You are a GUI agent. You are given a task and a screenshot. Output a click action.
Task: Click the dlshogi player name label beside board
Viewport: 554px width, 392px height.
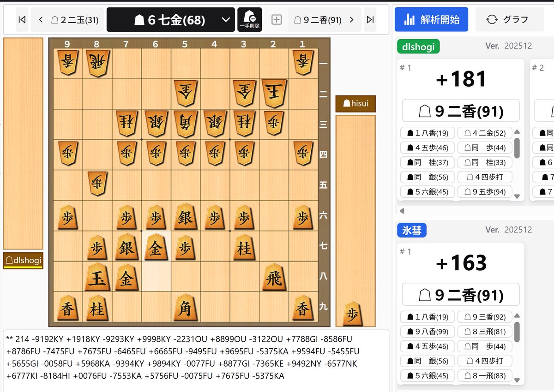(x=23, y=260)
